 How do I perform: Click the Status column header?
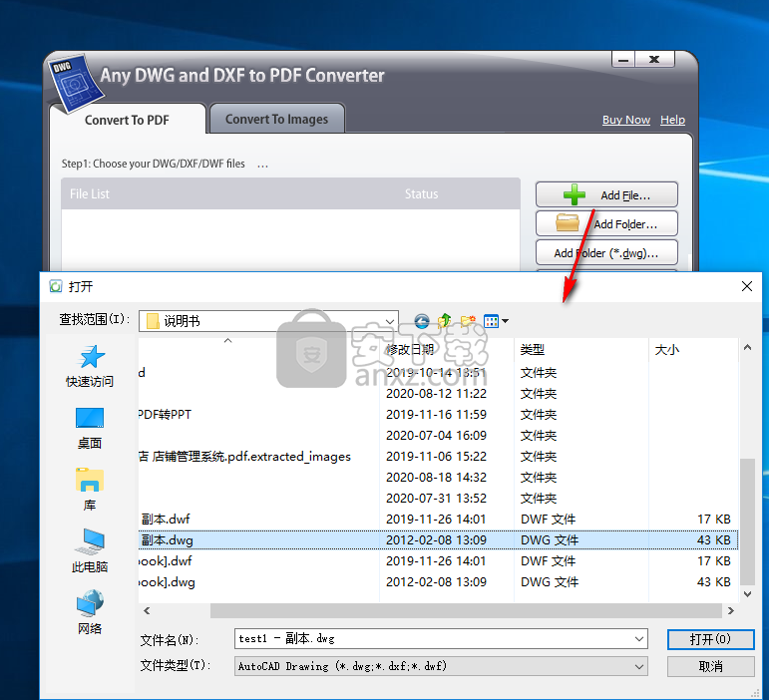[421, 194]
